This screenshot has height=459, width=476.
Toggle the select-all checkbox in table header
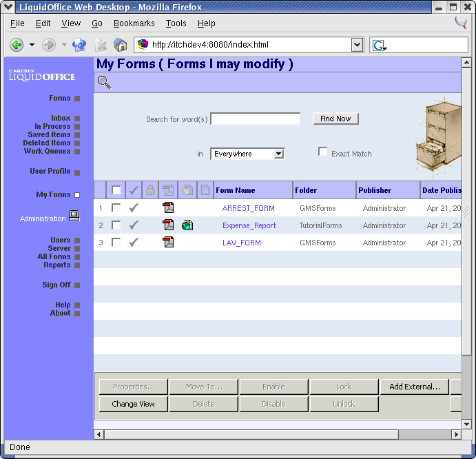(x=116, y=190)
